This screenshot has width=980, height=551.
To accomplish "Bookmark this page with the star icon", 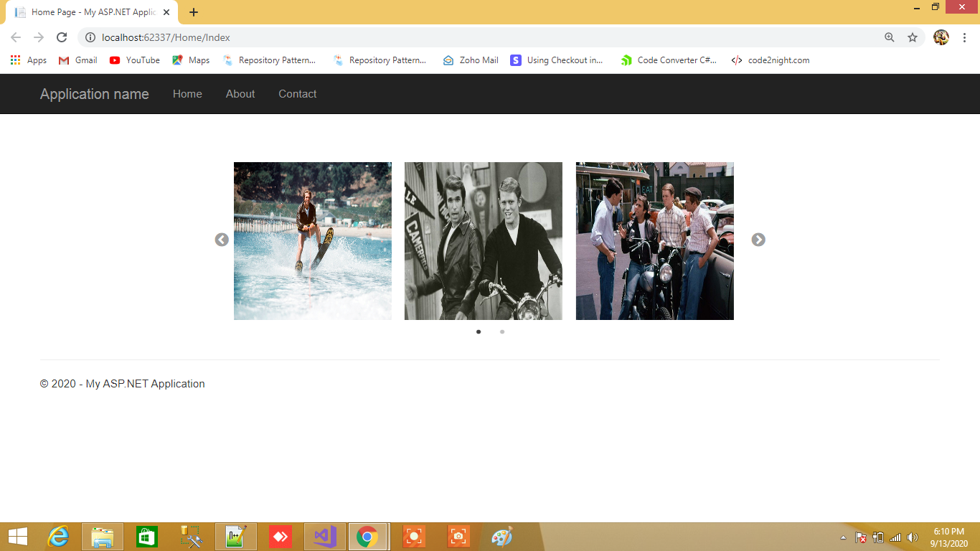I will point(913,37).
